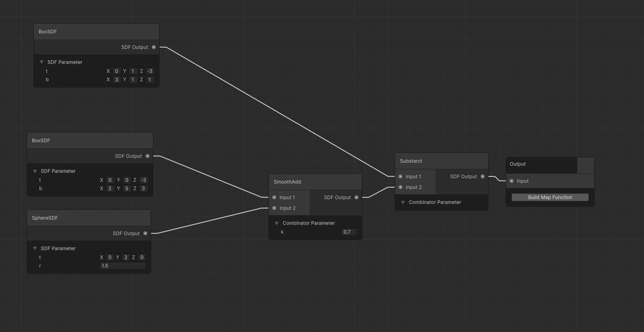The height and width of the screenshot is (332, 644).
Task: Click SDF Output port of SphereSDF node
Action: click(145, 233)
